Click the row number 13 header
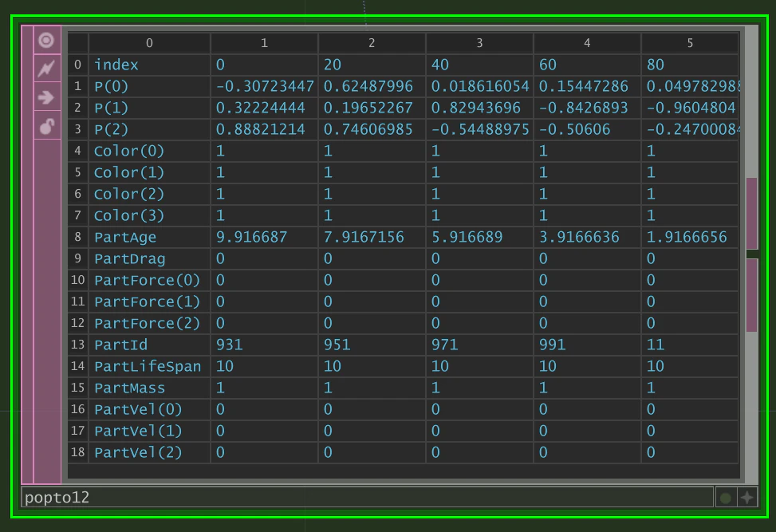Image resolution: width=776 pixels, height=532 pixels. [77, 345]
